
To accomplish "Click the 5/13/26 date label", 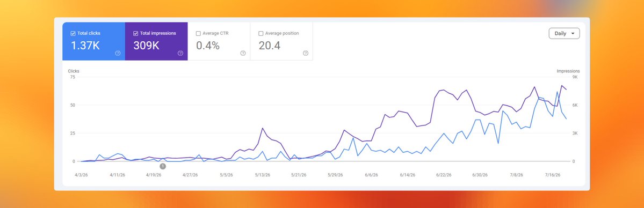I will tap(263, 175).
